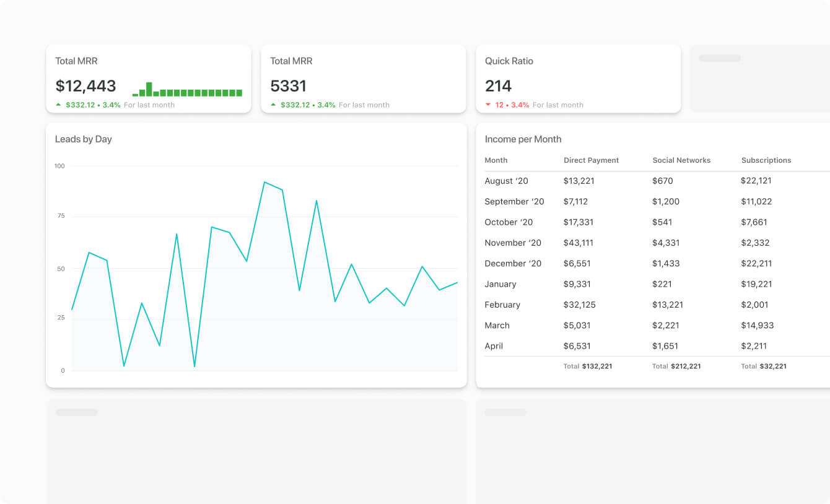Open the Total MRR card showing 5331
The width and height of the screenshot is (830, 504).
(363, 79)
